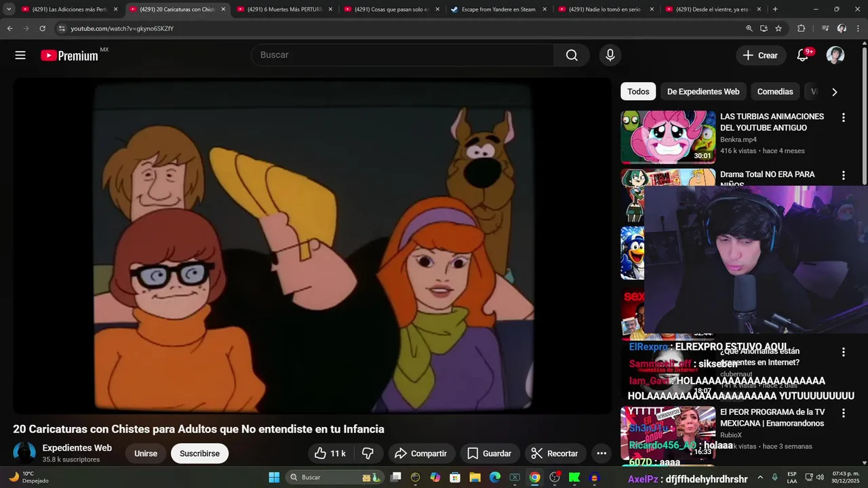The height and width of the screenshot is (488, 868).
Task: Subscribe with the Suscribirse button
Action: [x=199, y=453]
